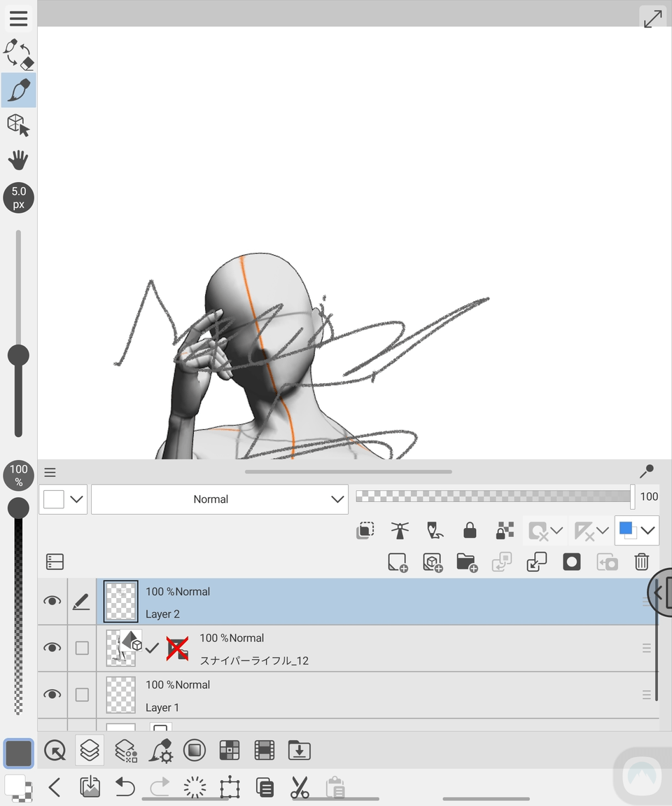
Task: Open the layers panel options menu
Action: click(x=50, y=472)
